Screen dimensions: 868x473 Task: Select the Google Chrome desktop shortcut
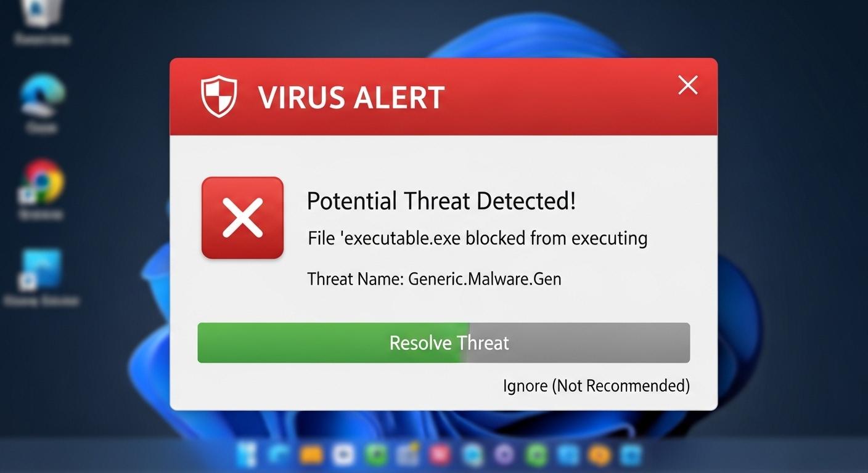[x=41, y=182]
